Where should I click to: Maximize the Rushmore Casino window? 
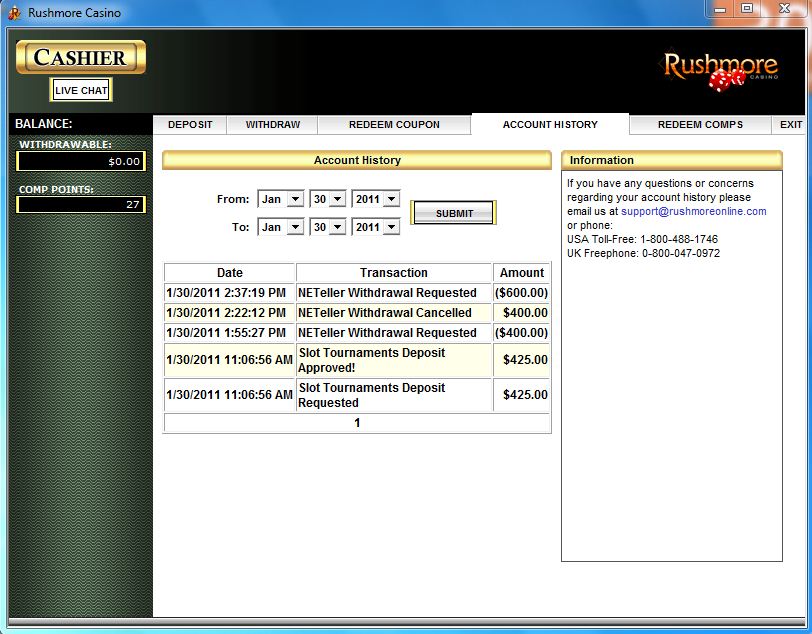747,9
